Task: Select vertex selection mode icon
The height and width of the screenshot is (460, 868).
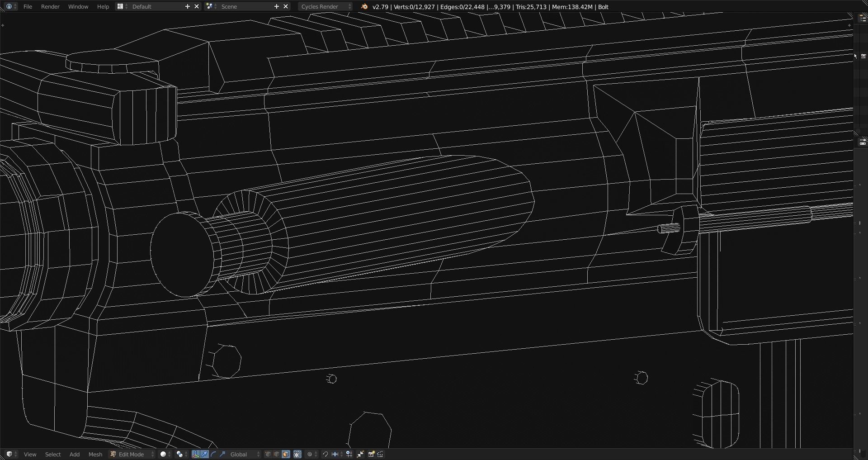Action: (268, 454)
